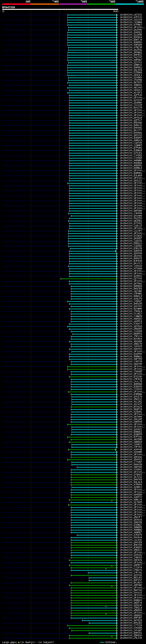Select the UniRef100_A7NZ39 label
Image resolution: width=146 pixels, height=644 pixels.
(131, 47)
